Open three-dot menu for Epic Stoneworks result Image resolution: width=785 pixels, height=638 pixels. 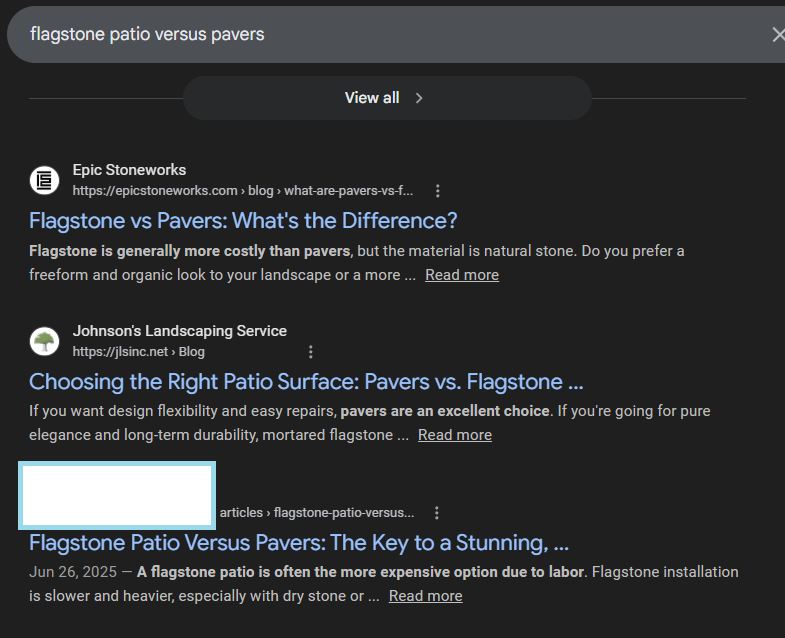(437, 191)
